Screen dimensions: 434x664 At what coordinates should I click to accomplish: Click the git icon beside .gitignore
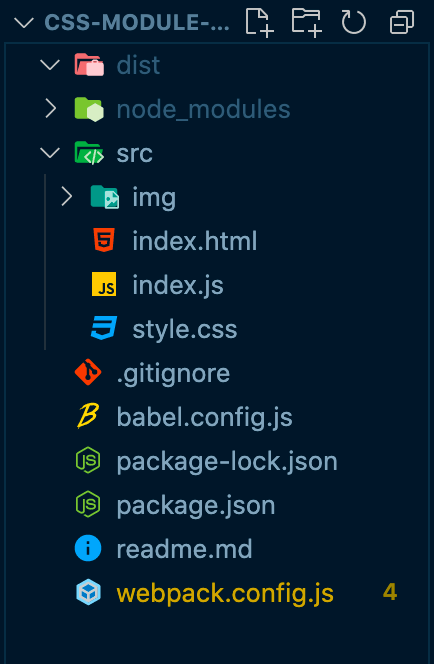click(x=88, y=372)
